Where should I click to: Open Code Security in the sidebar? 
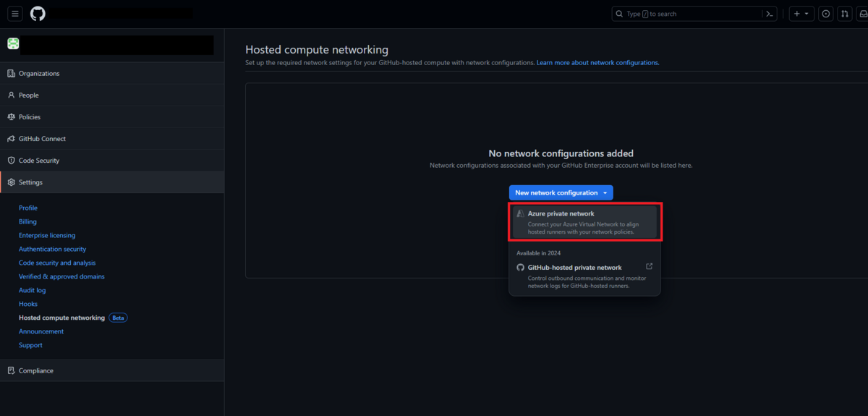(x=112, y=160)
